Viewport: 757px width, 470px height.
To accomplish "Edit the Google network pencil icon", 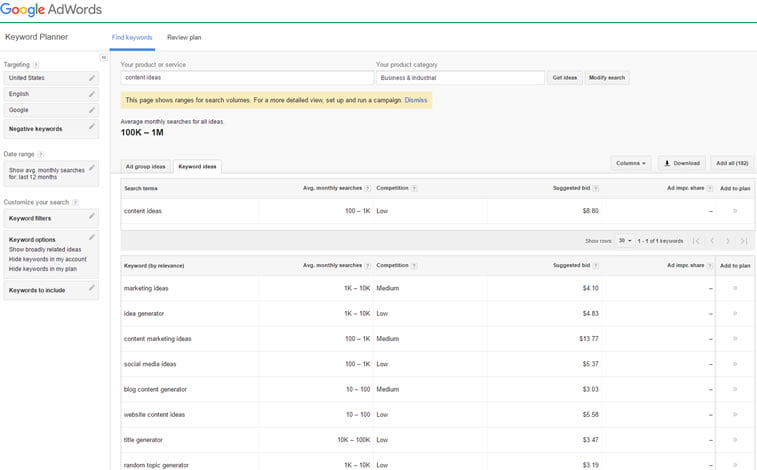I will 92,110.
